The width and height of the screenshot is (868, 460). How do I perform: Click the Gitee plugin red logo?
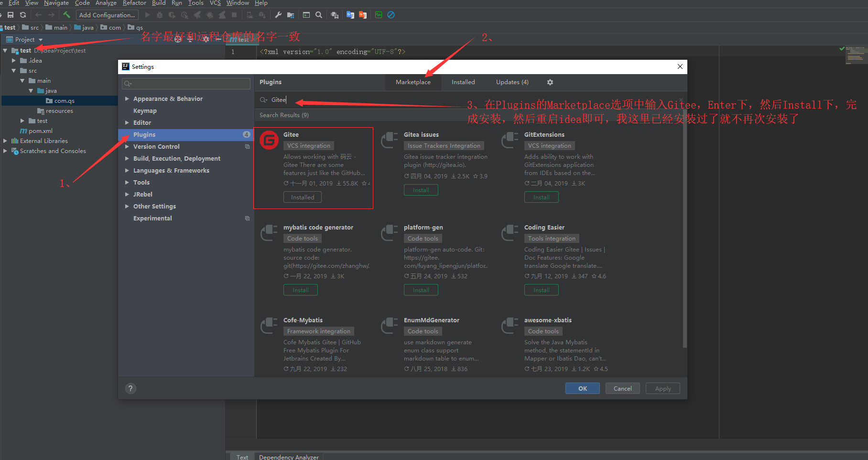(x=269, y=140)
